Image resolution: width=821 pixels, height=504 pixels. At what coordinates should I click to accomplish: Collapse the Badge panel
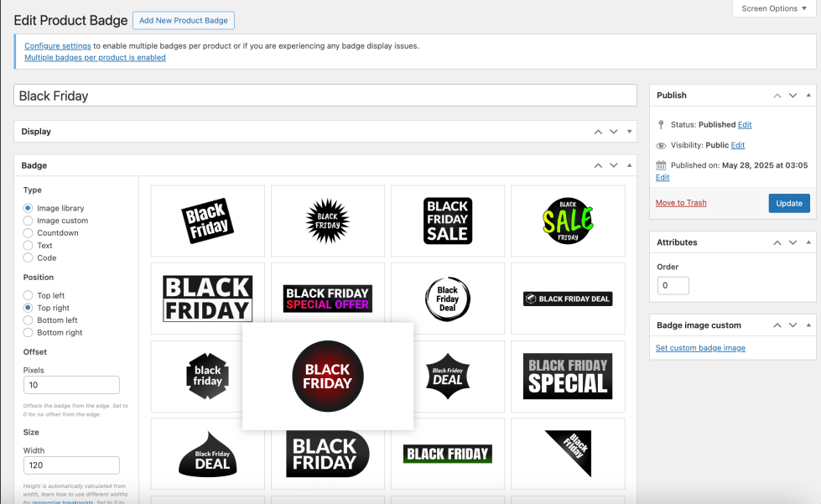pyautogui.click(x=629, y=165)
